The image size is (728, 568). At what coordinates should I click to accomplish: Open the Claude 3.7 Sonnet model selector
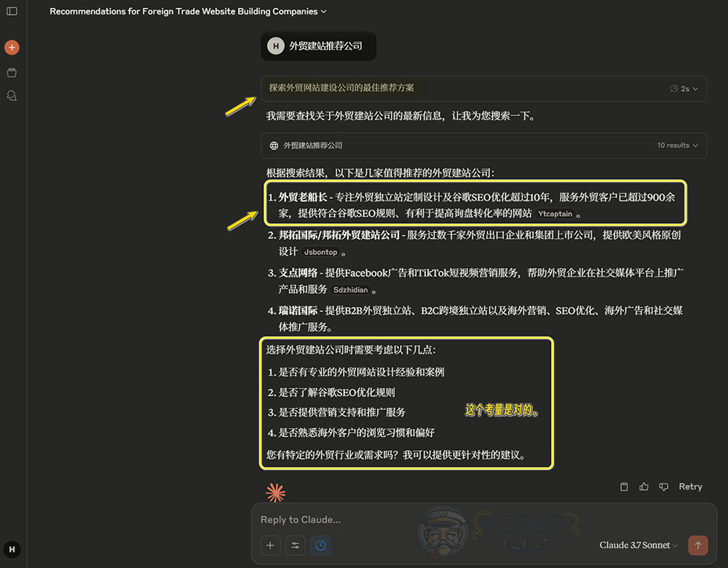[638, 545]
